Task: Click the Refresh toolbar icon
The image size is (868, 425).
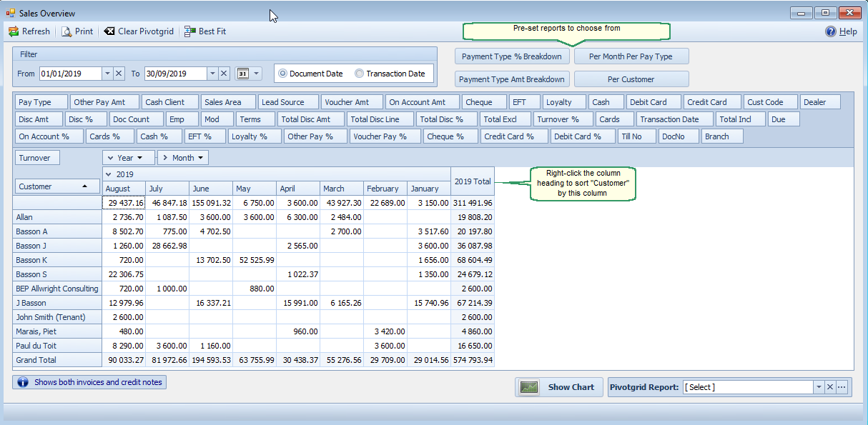Action: tap(14, 31)
